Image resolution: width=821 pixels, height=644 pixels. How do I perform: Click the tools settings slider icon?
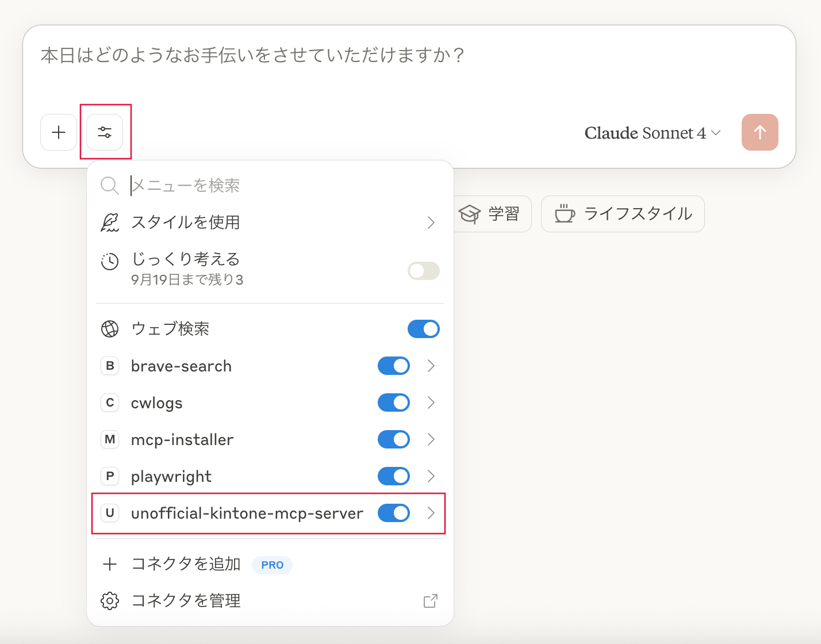coord(105,132)
